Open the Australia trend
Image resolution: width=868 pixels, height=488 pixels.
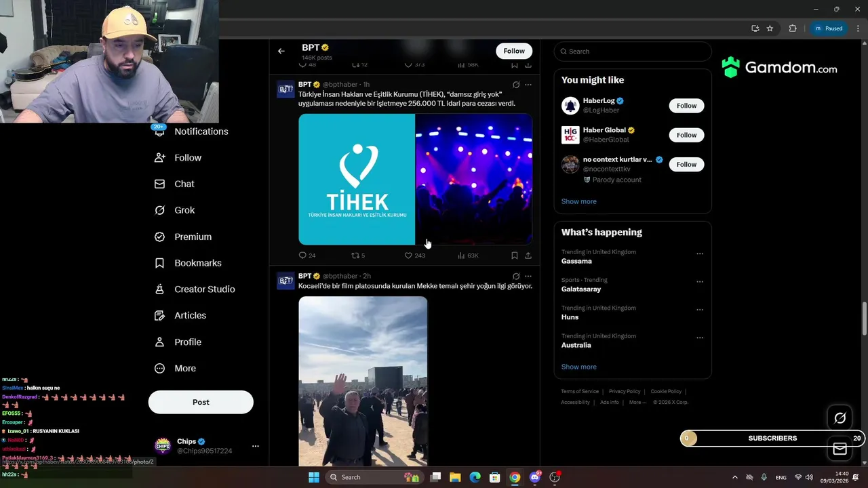pos(576,345)
